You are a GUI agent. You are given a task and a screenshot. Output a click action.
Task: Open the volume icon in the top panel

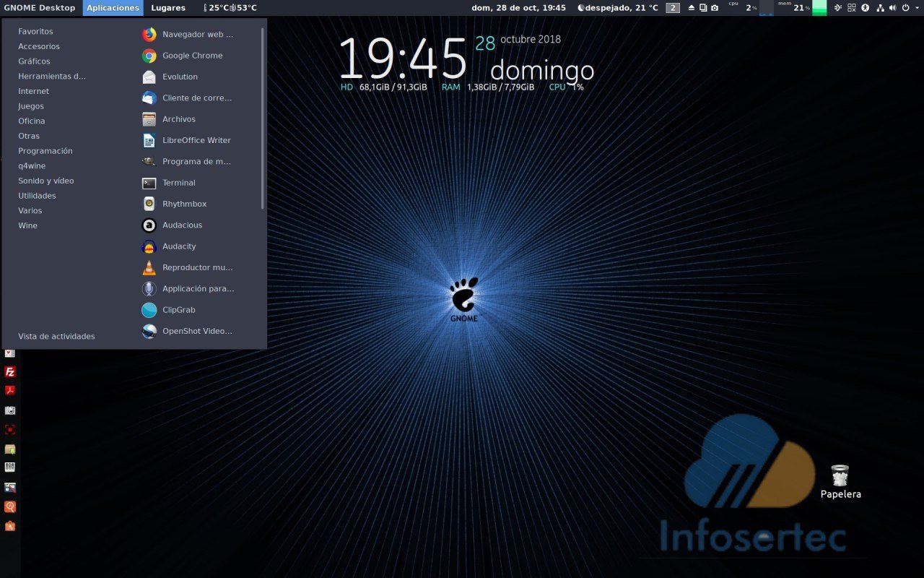point(892,8)
